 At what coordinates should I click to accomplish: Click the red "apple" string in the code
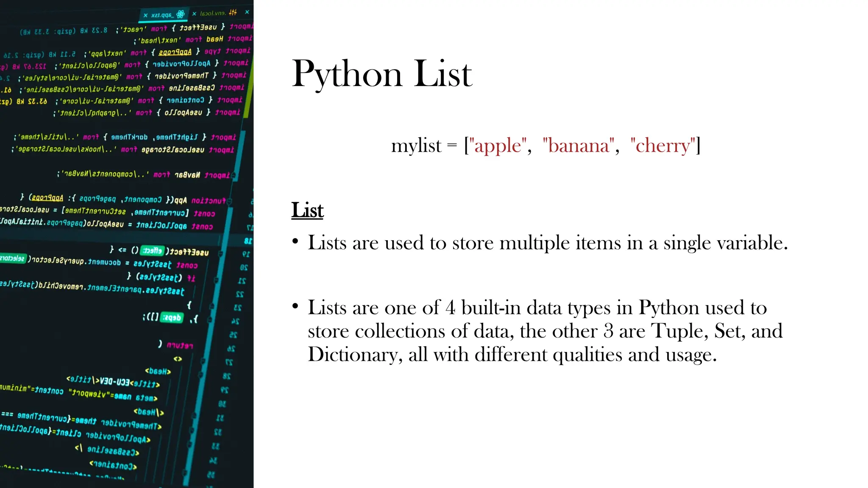(498, 146)
